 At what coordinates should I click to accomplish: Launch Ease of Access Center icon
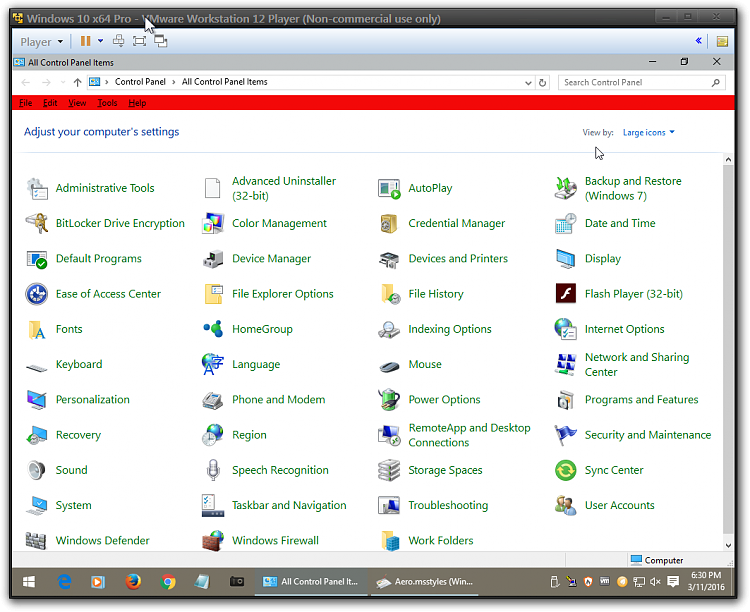(37, 294)
